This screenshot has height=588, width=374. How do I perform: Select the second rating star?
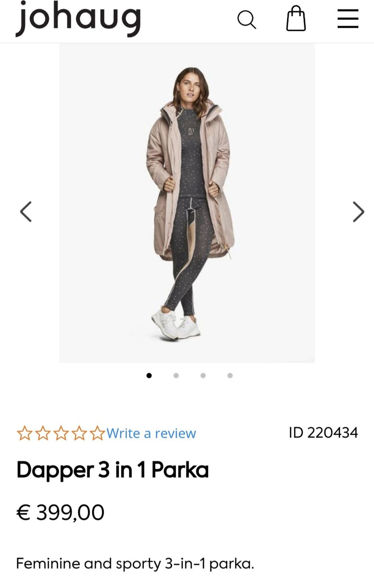click(43, 433)
